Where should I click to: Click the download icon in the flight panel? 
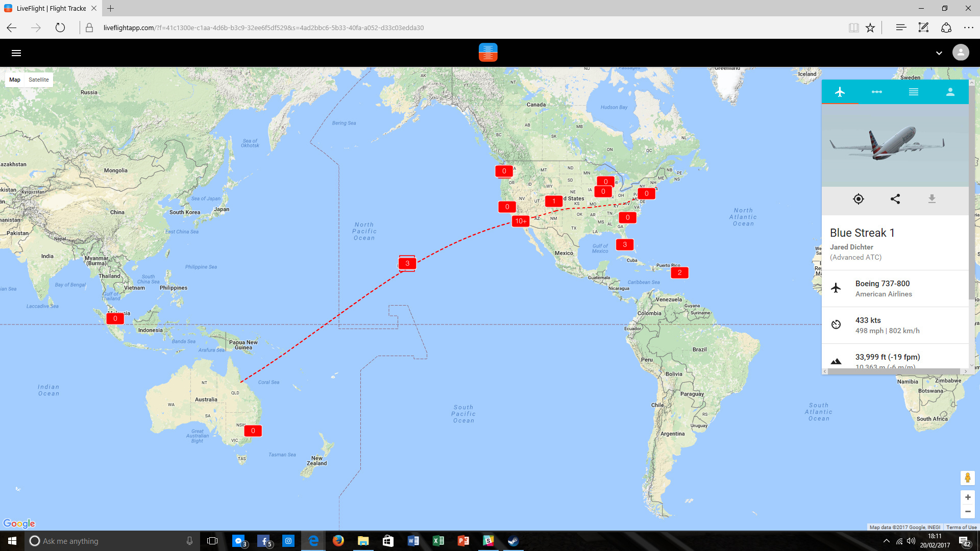click(x=932, y=199)
